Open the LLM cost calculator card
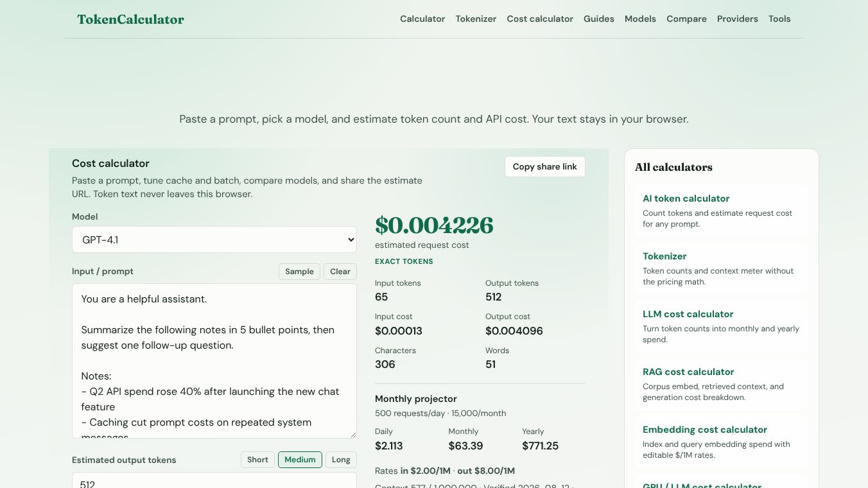Image resolution: width=868 pixels, height=488 pixels. coord(722,326)
